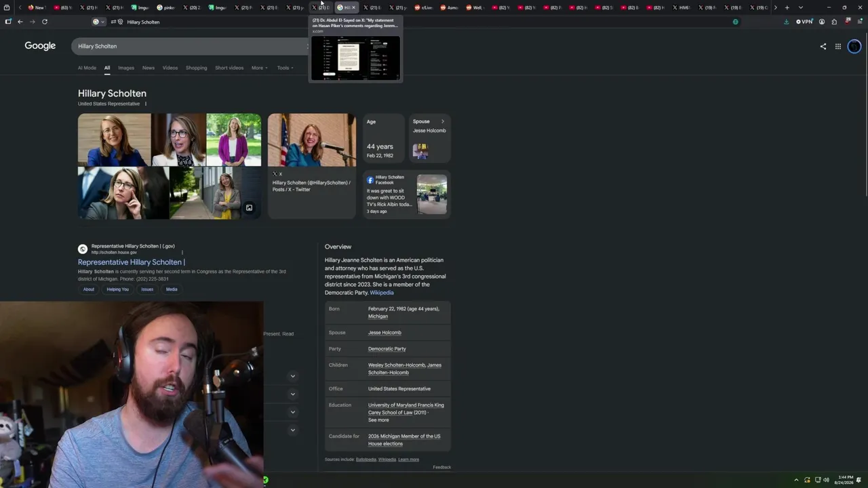The width and height of the screenshot is (868, 488).
Task: Open the podium photo with the flag
Action: tap(312, 140)
